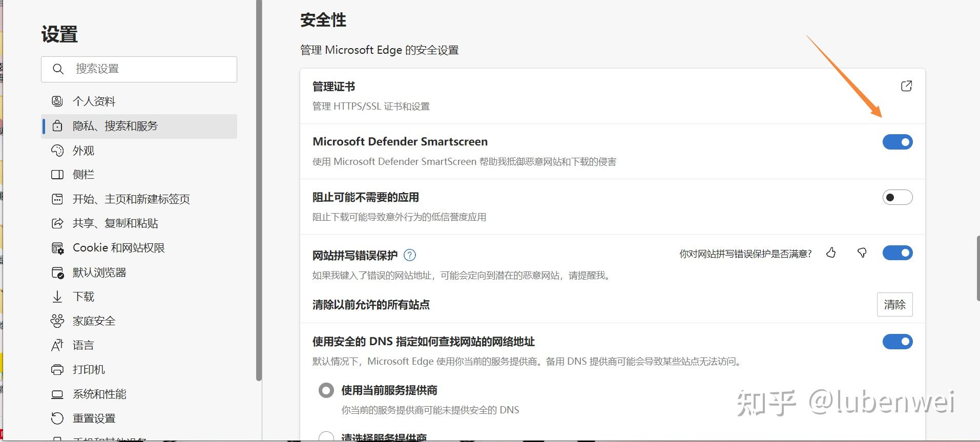
Task: Select 使用当前服务提供商 radio button
Action: tap(326, 391)
